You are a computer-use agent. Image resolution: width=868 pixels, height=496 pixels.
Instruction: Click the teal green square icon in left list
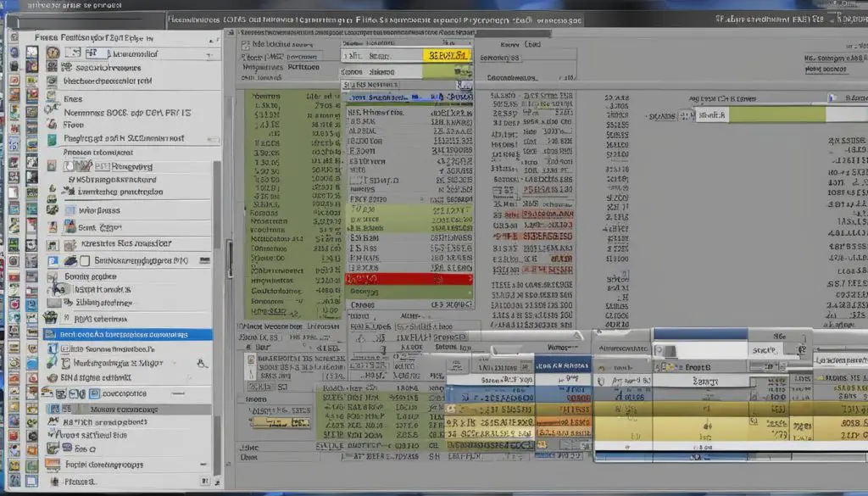[52, 140]
